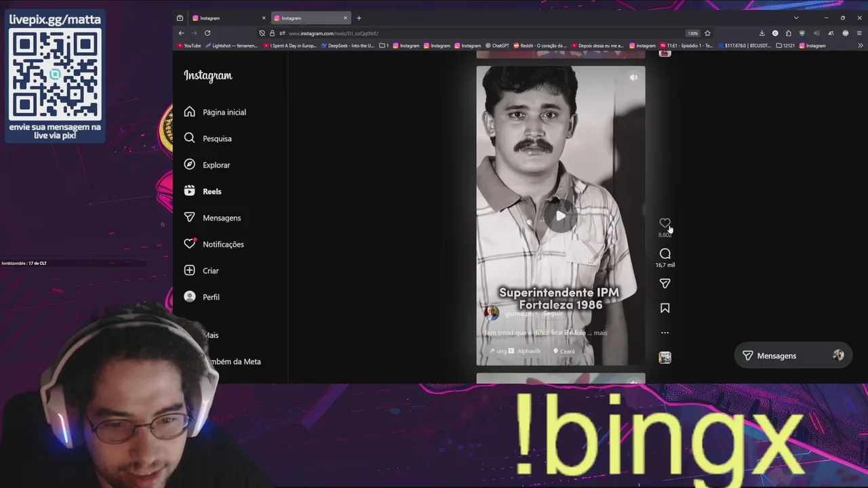
Task: Open Pesquisa in Instagram sidebar
Action: 208,138
